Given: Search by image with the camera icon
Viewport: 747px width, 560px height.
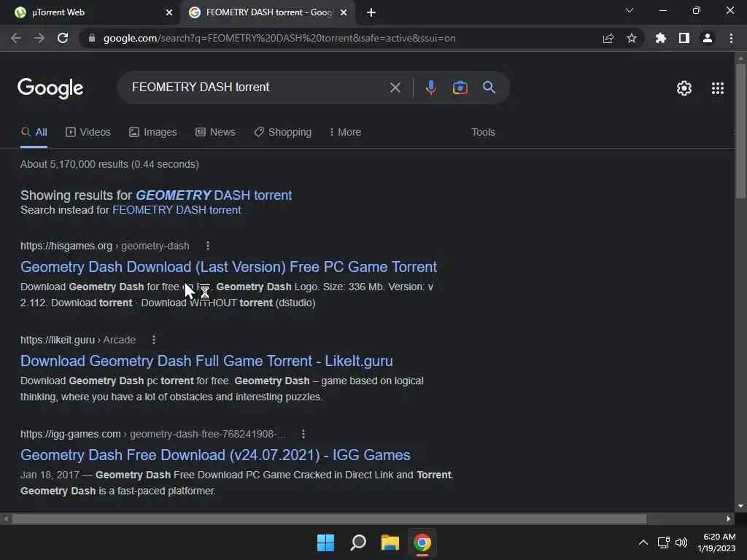Looking at the screenshot, I should (460, 87).
